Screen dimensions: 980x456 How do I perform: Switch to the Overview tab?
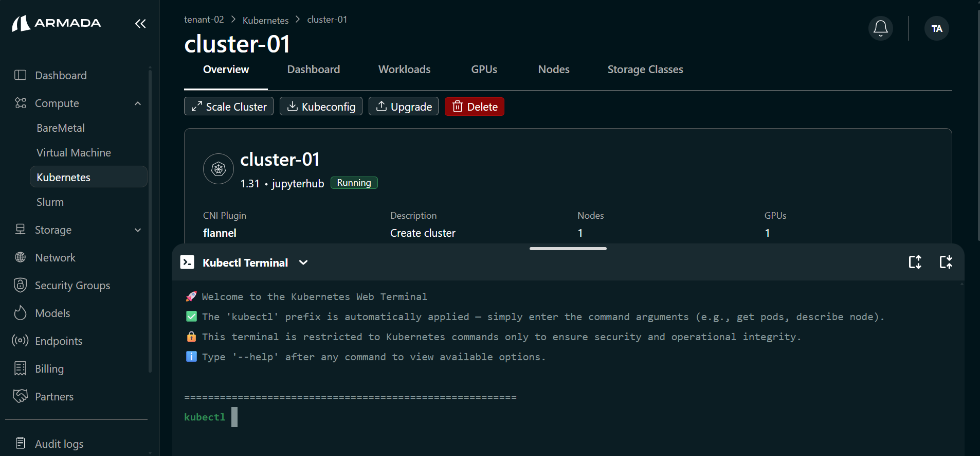(x=226, y=69)
